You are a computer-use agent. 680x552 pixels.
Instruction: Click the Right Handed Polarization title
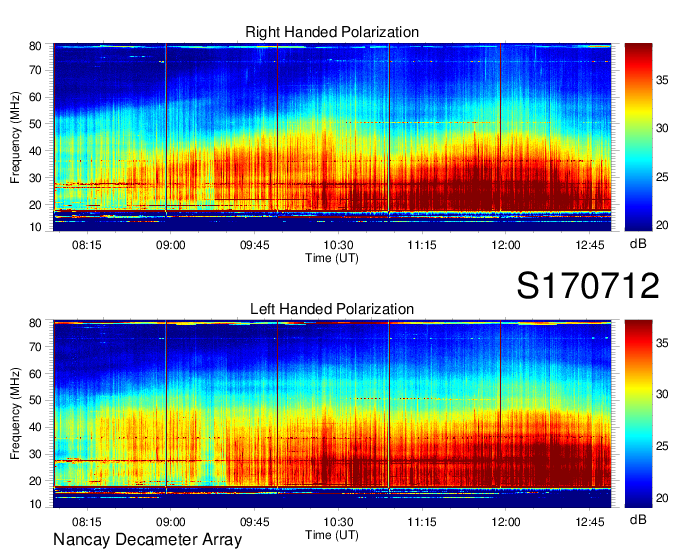(x=332, y=32)
